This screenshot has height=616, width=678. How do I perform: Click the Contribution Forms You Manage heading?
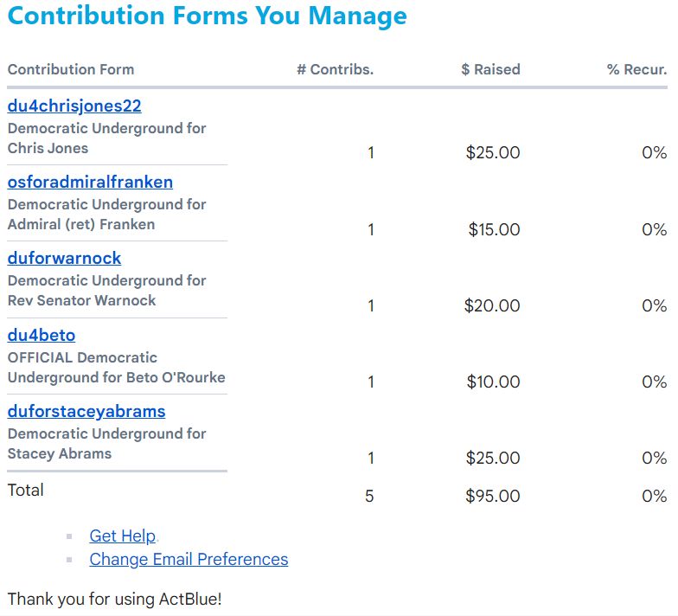[x=207, y=16]
